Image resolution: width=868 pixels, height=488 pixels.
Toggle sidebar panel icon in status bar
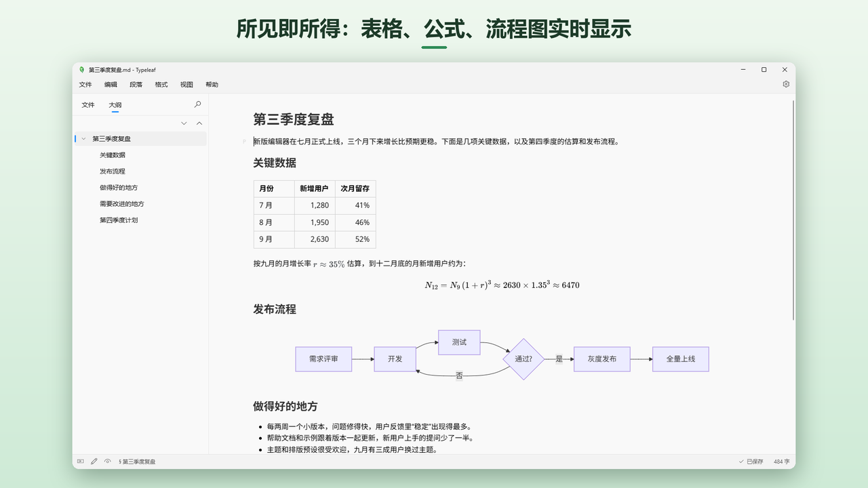tap(81, 462)
